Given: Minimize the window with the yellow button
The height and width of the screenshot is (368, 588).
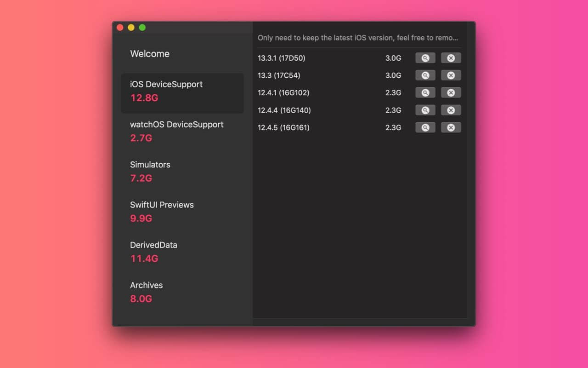Looking at the screenshot, I should point(131,28).
